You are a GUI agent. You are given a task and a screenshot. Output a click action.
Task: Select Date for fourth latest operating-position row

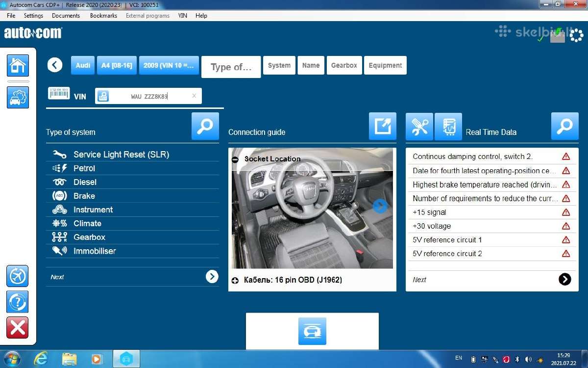click(x=492, y=170)
